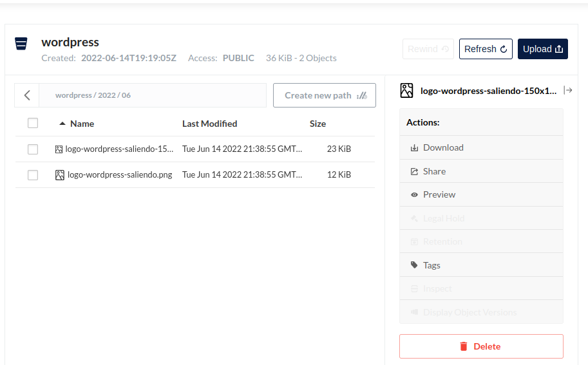Click the tag icon next to Tags
This screenshot has height=365, width=588.
pyautogui.click(x=414, y=265)
